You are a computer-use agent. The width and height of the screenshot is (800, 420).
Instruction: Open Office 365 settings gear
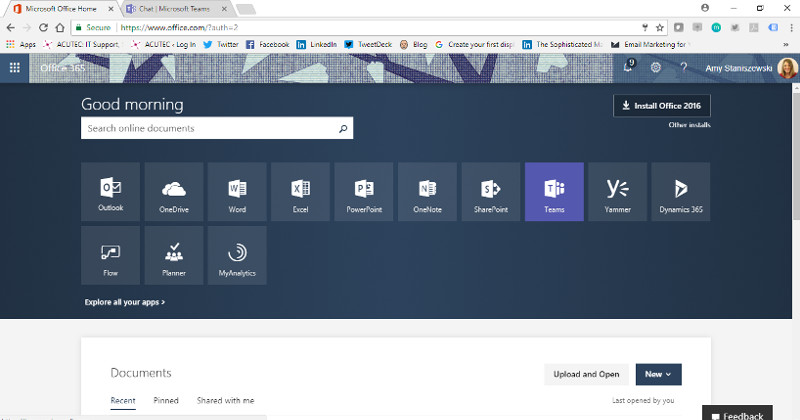click(656, 67)
